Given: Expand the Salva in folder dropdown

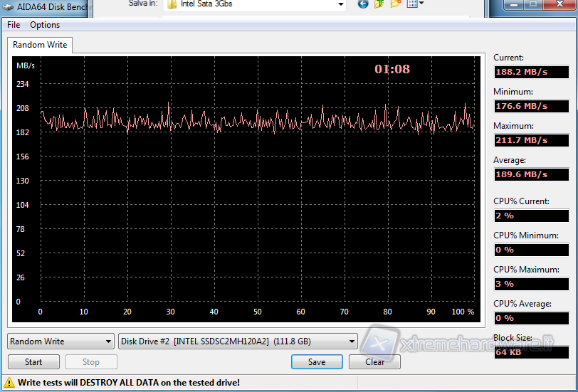Looking at the screenshot, I should click(340, 4).
